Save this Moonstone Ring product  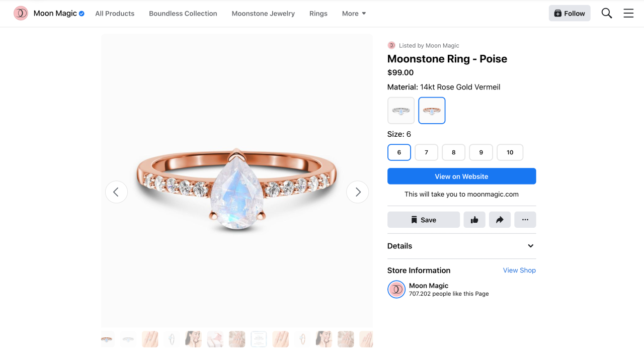coord(424,220)
